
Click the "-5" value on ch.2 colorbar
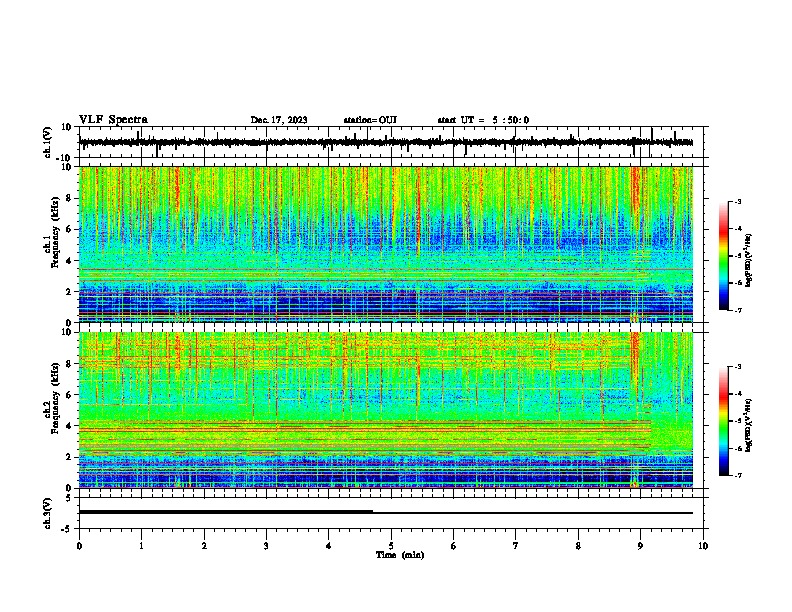pos(738,421)
